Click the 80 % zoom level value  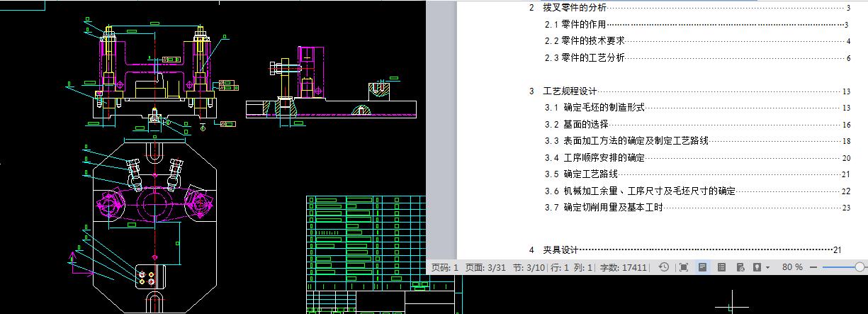[x=792, y=267]
